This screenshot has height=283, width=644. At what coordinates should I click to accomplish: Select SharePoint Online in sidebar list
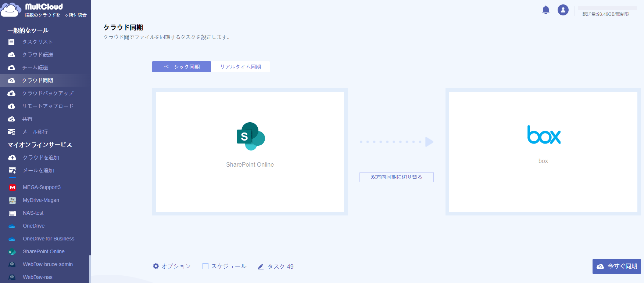[x=44, y=251]
